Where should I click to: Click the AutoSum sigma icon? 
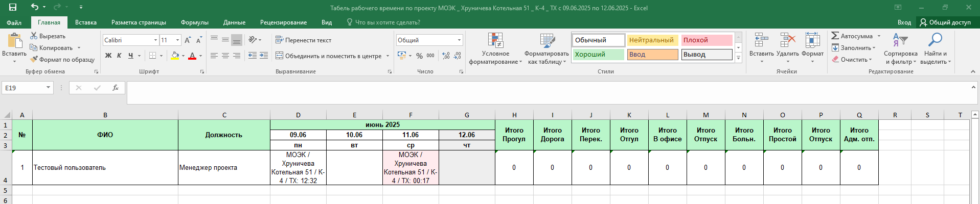pos(835,36)
